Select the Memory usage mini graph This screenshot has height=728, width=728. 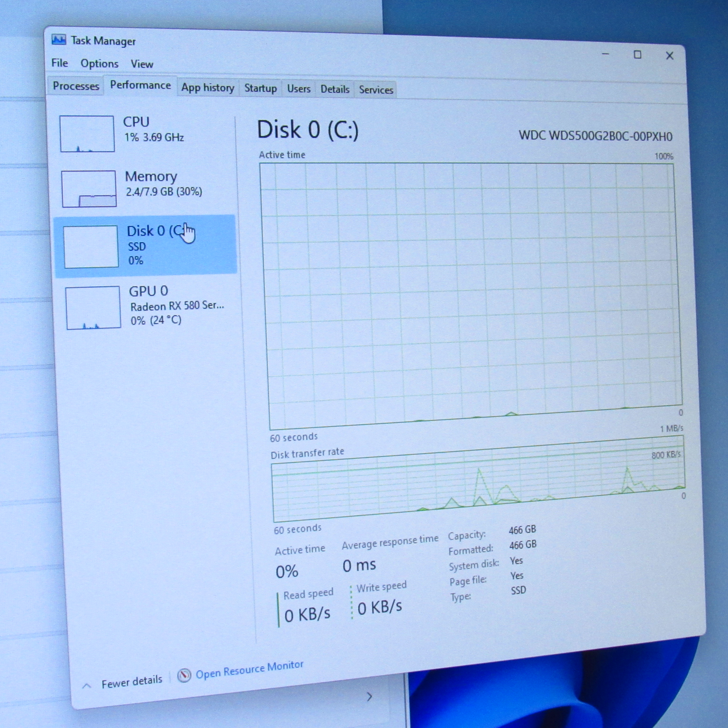pos(89,189)
